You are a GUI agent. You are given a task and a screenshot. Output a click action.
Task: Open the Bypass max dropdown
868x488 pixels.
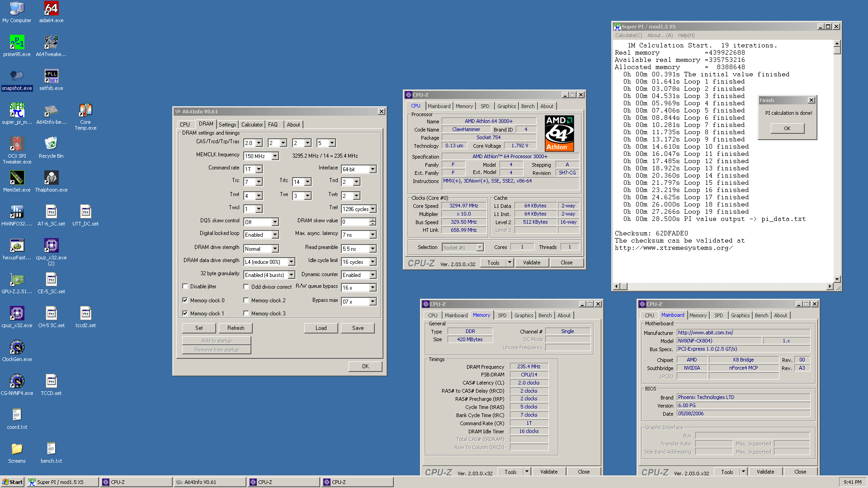(373, 301)
